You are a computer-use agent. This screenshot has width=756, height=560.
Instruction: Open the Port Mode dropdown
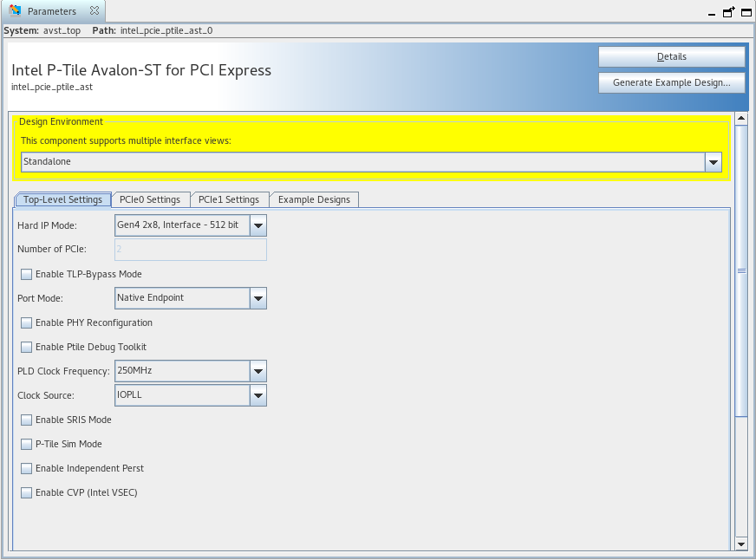point(191,298)
